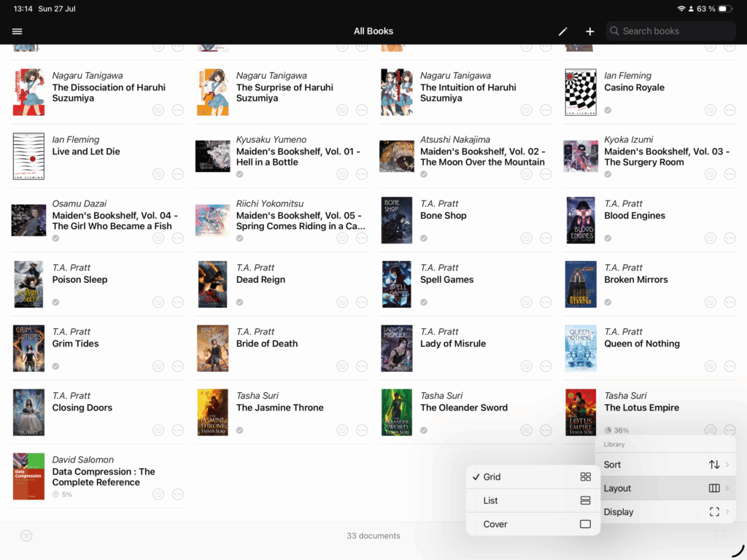Expand the Layout submenu
Image resolution: width=747 pixels, height=560 pixels.
666,488
